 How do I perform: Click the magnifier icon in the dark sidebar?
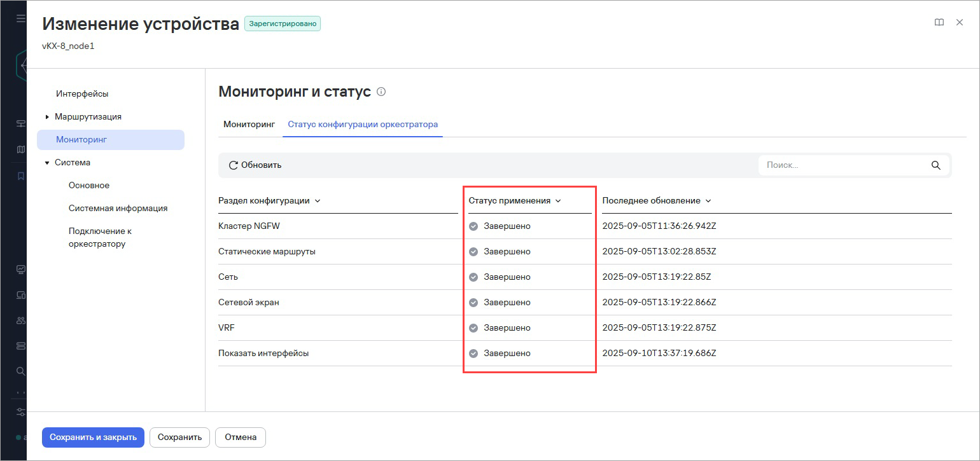click(20, 371)
